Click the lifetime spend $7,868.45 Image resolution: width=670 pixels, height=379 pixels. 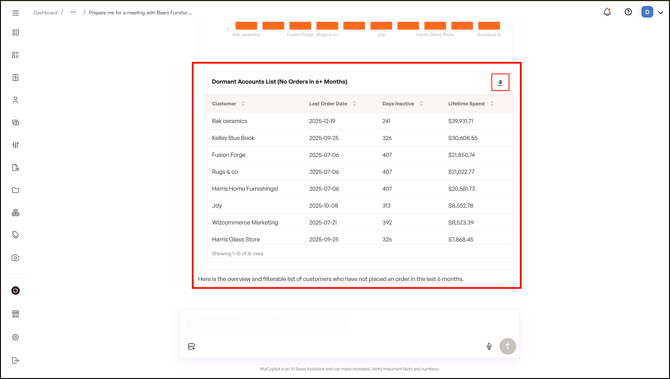(x=461, y=239)
